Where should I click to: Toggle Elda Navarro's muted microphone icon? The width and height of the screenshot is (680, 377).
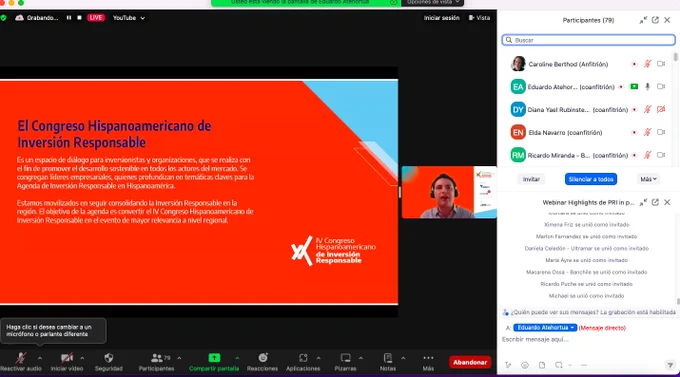(647, 132)
